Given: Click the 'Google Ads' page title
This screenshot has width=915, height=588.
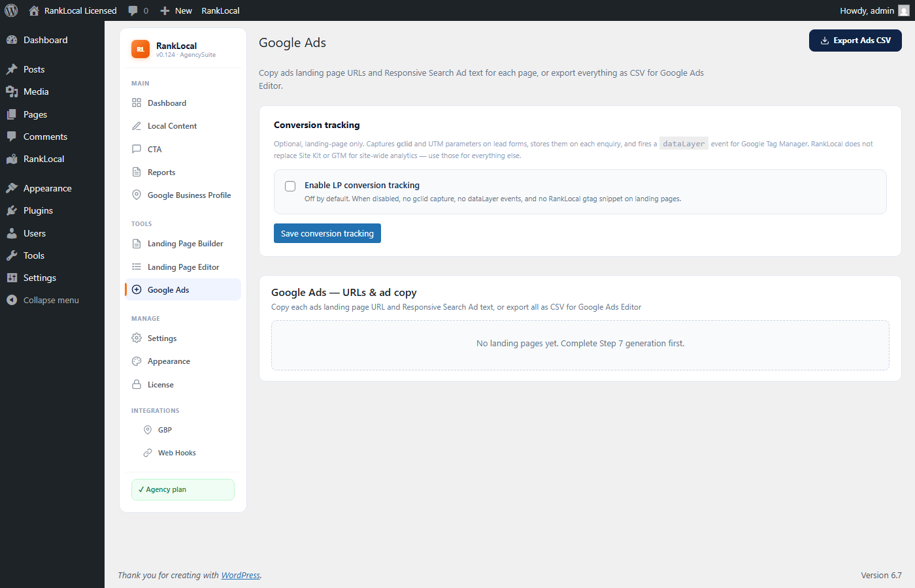Looking at the screenshot, I should (292, 42).
